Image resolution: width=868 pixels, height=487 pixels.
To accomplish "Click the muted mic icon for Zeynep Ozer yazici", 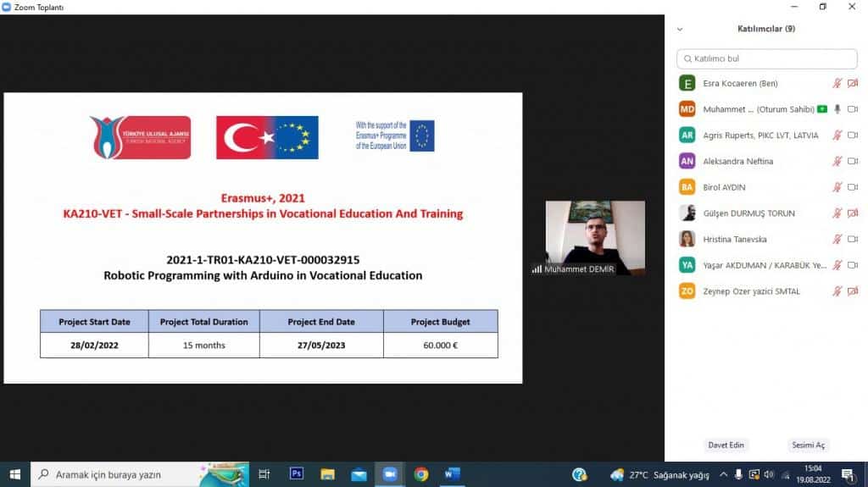I will [837, 291].
